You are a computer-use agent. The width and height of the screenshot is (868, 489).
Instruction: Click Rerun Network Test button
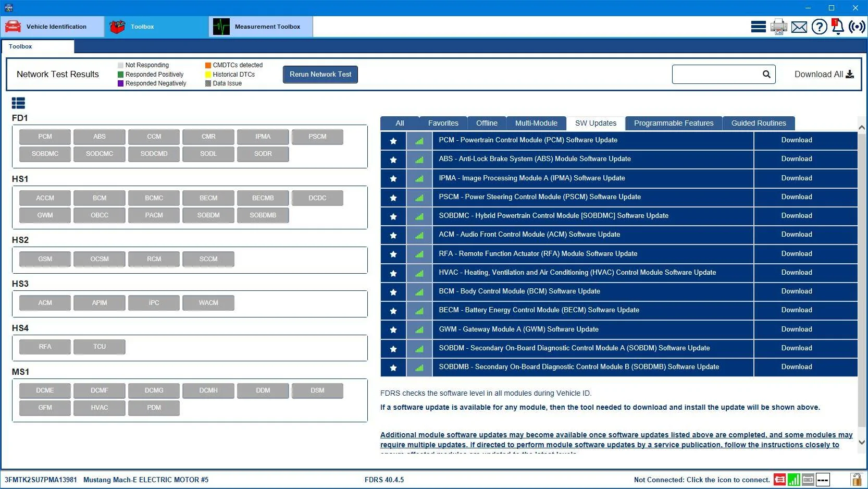coord(320,74)
